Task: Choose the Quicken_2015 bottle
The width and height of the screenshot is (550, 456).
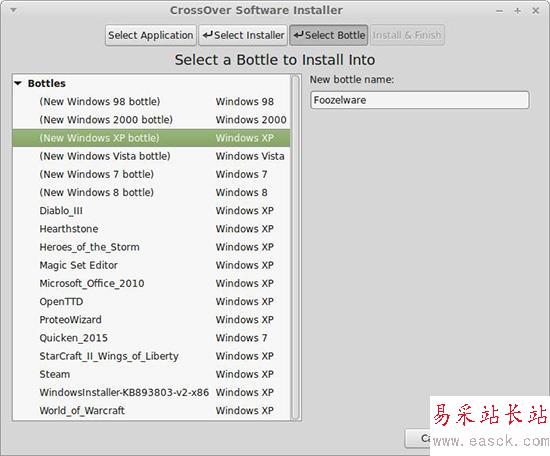Action: click(152, 338)
